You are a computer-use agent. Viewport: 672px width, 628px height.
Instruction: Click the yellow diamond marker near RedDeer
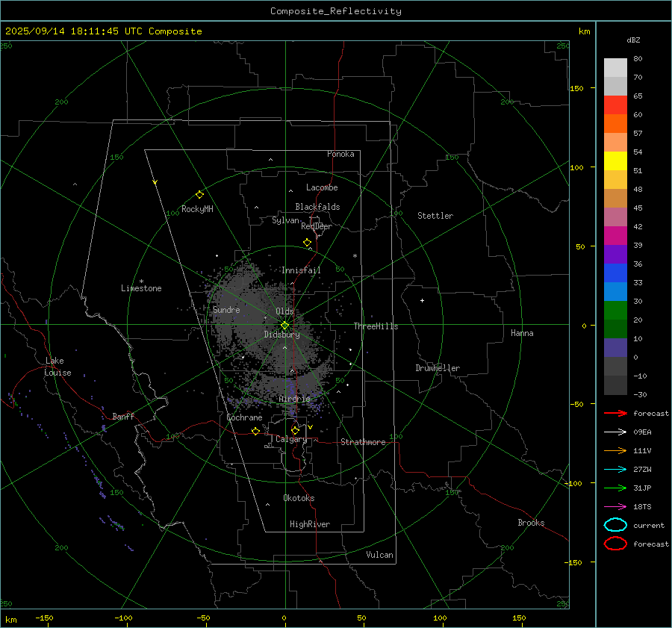tap(307, 243)
